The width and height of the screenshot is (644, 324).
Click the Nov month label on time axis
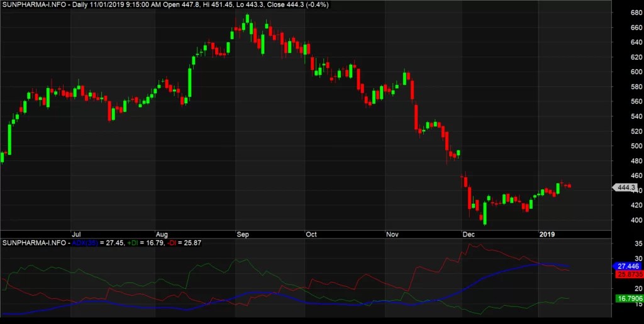pyautogui.click(x=392, y=235)
